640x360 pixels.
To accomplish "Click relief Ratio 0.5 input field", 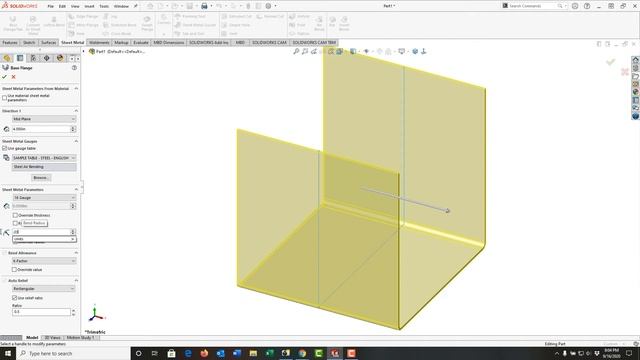I will coord(41,312).
